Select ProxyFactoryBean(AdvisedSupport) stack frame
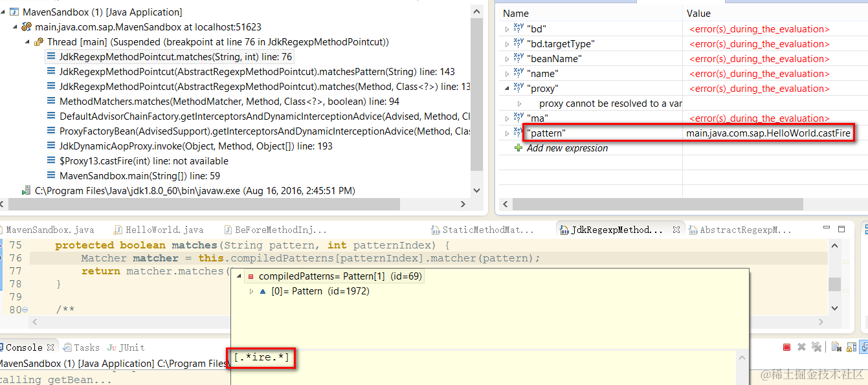 tap(258, 131)
